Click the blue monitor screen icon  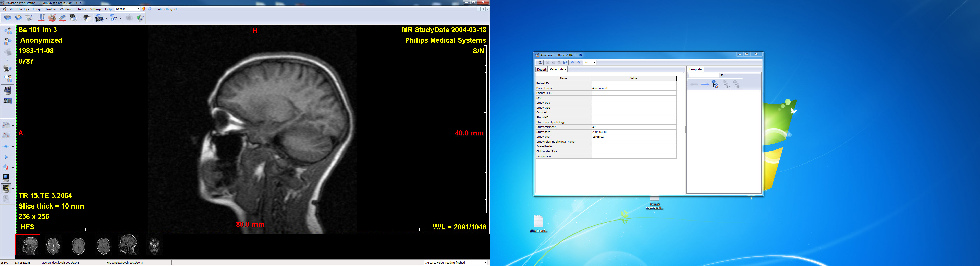pyautogui.click(x=6, y=178)
